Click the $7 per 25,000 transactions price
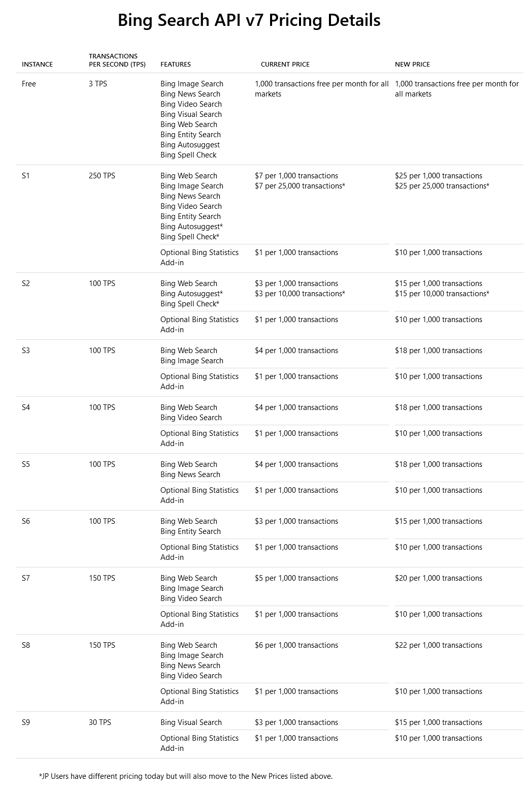This screenshot has height=790, width=532. tap(300, 186)
